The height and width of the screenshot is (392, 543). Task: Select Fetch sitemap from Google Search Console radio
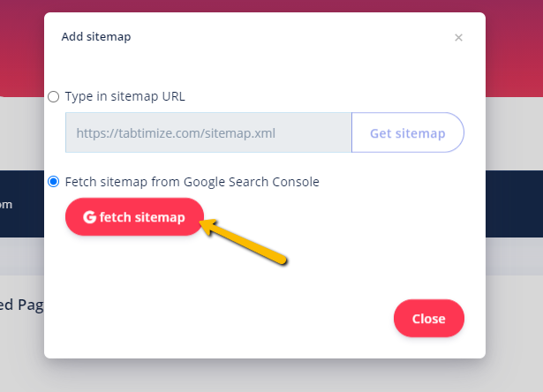[x=53, y=182]
